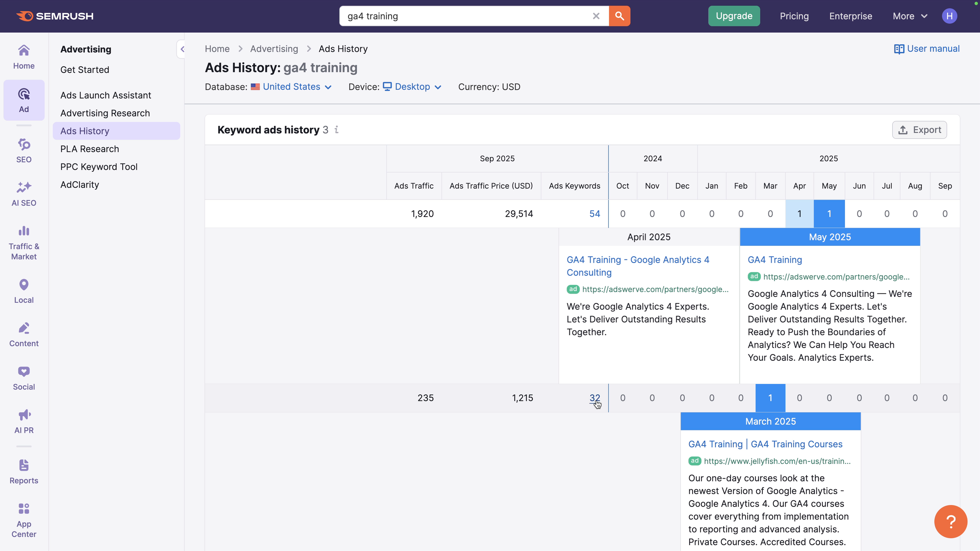Image resolution: width=980 pixels, height=551 pixels.
Task: Collapse the Advertising side panel
Action: (183, 49)
